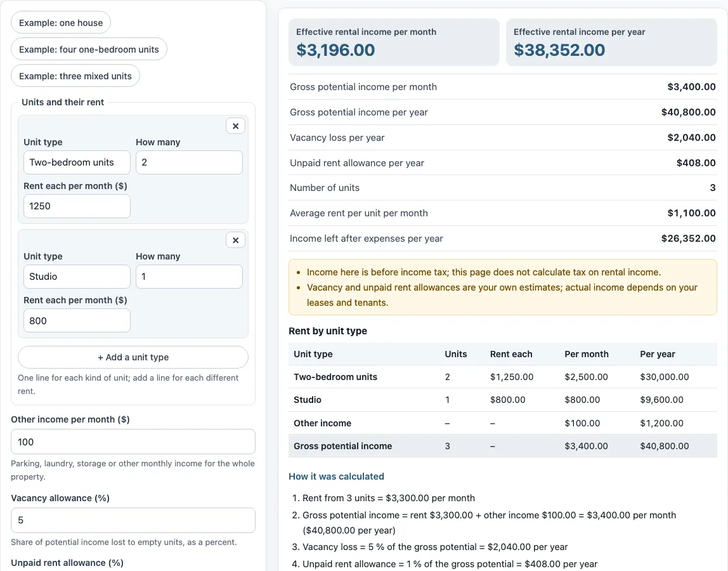
Task: Click the 'Studio' row name in table
Action: [308, 400]
